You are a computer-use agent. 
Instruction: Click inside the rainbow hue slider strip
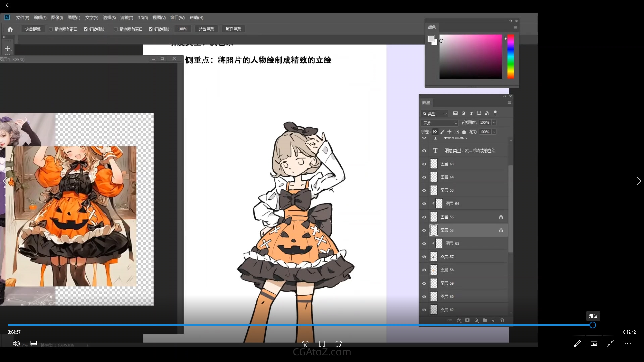[x=511, y=57]
